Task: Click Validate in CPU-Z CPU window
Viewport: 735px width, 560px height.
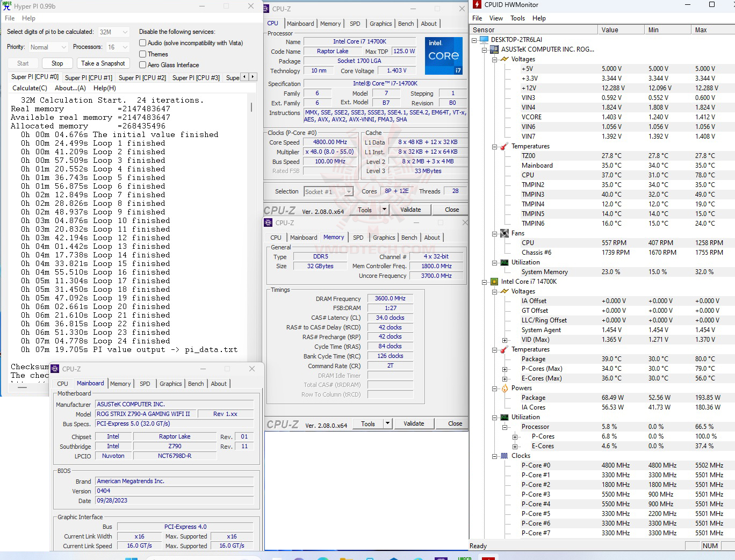Action: (410, 210)
